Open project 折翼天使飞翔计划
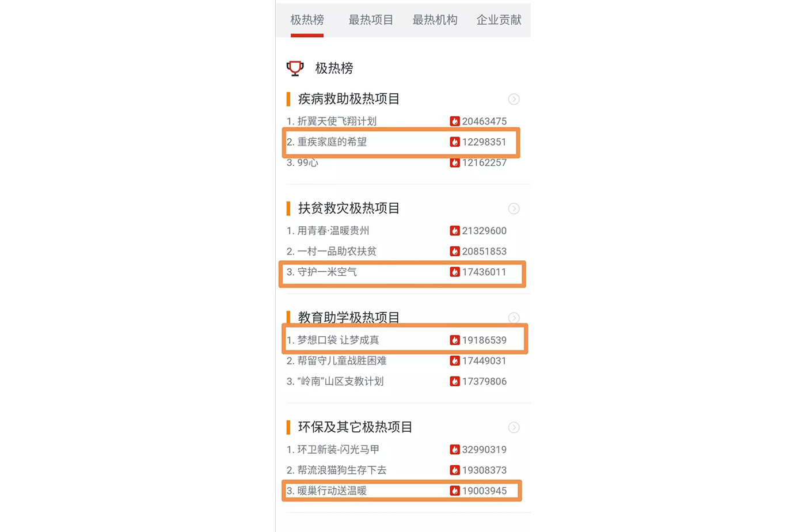The image size is (806, 532). pos(337,121)
